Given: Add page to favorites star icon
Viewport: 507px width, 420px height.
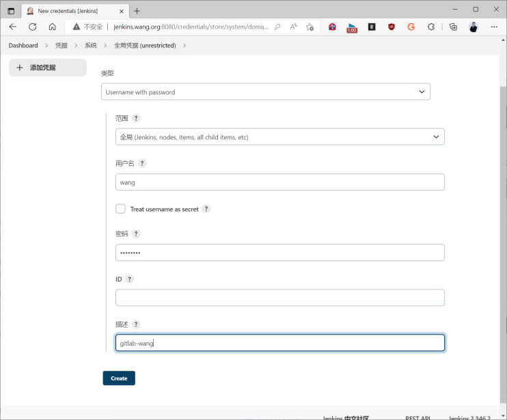Looking at the screenshot, I should coord(310,27).
